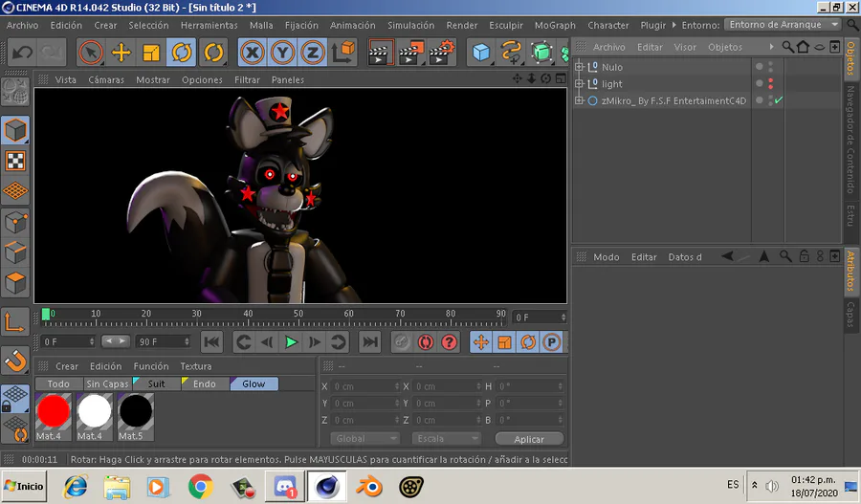Toggle the coordinate system icon

[x=343, y=53]
